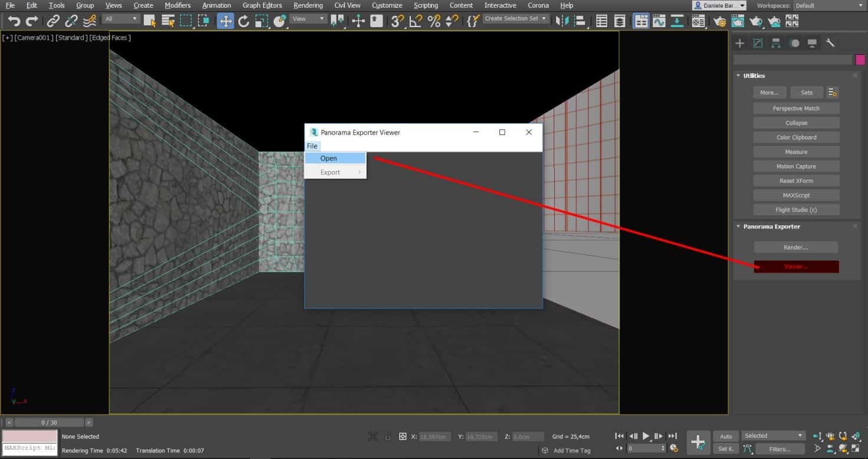This screenshot has height=459, width=868.
Task: Click the Perspective Match utility button
Action: (x=795, y=108)
